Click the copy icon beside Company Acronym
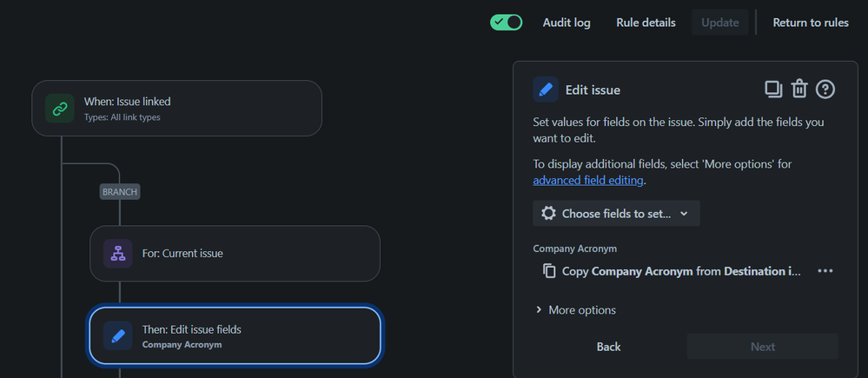 549,271
